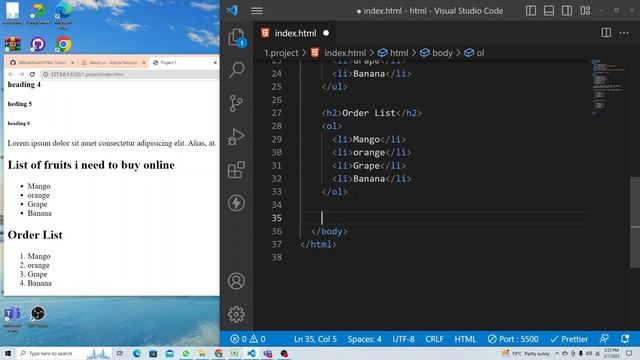Click VS Code icon on taskbar
Viewport: 640px width, 360px height.
tap(251, 353)
